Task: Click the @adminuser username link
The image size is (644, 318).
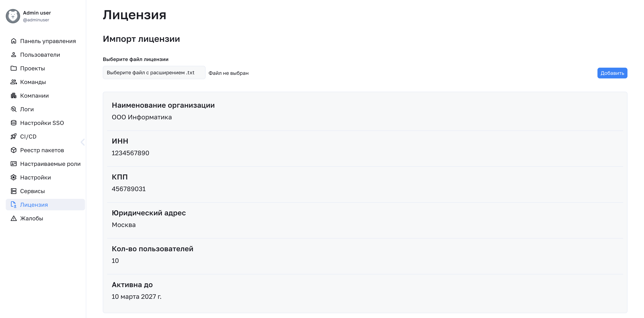Action: click(x=36, y=20)
